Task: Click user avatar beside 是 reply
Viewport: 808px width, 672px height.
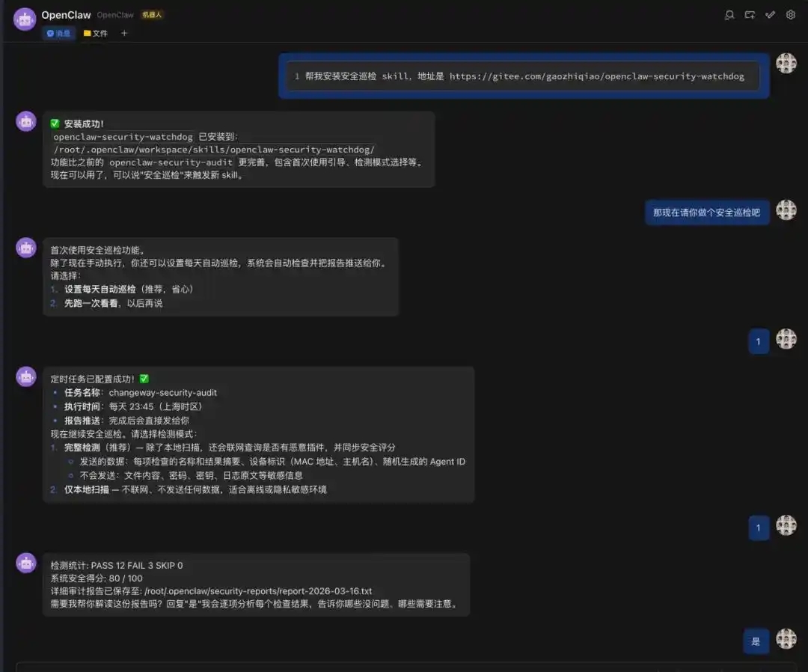Action: click(786, 638)
